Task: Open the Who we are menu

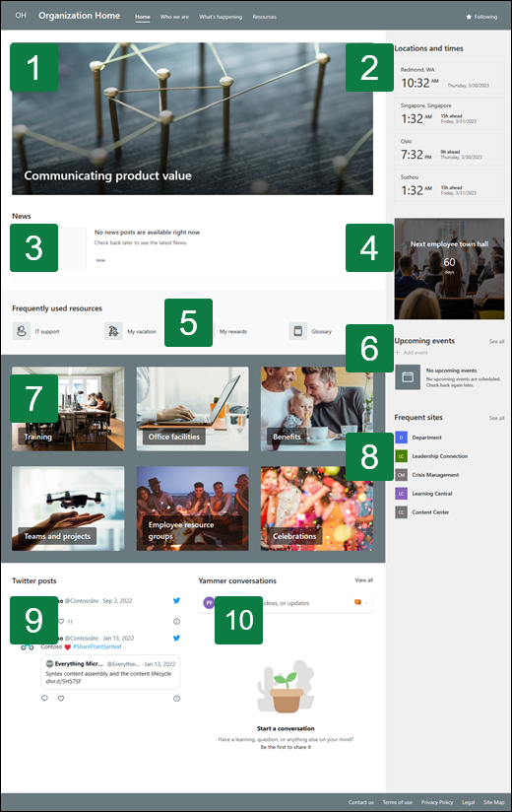Action: click(174, 17)
